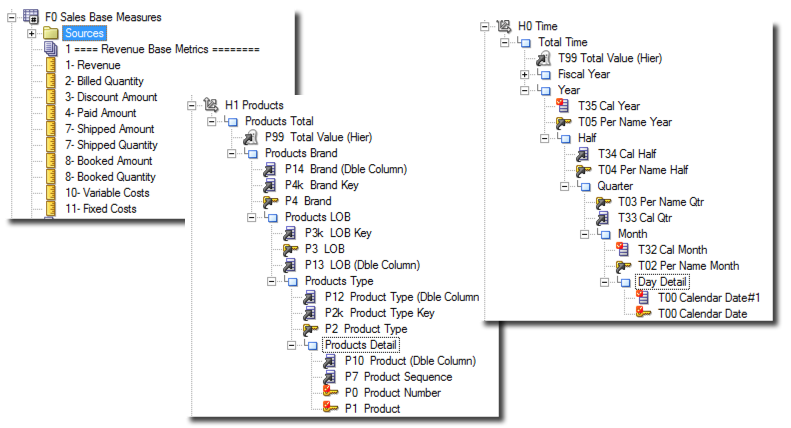Expand the Fiscal Year level
This screenshot has width=791, height=428.
(x=525, y=74)
